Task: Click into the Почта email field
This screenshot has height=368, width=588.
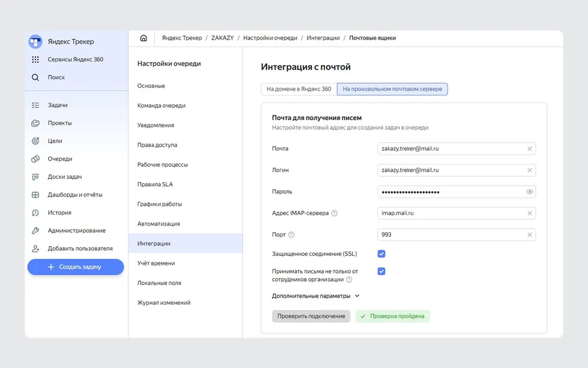Action: coord(457,149)
